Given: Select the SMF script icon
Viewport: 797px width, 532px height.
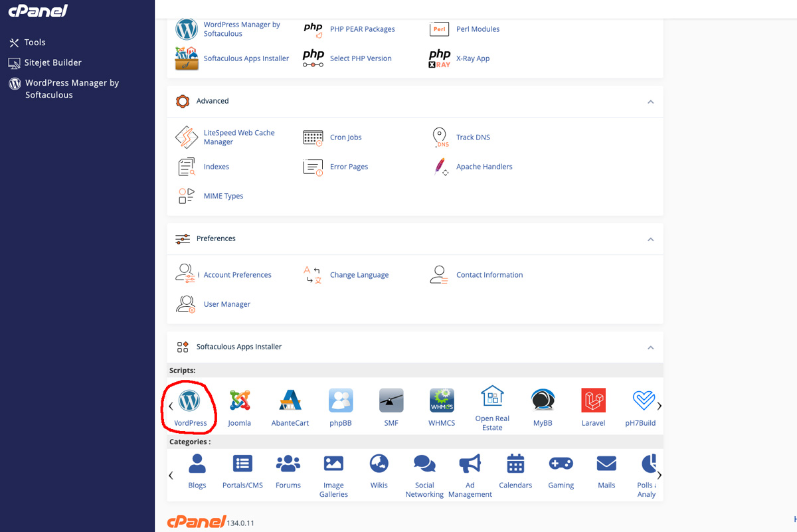Looking at the screenshot, I should pyautogui.click(x=391, y=400).
